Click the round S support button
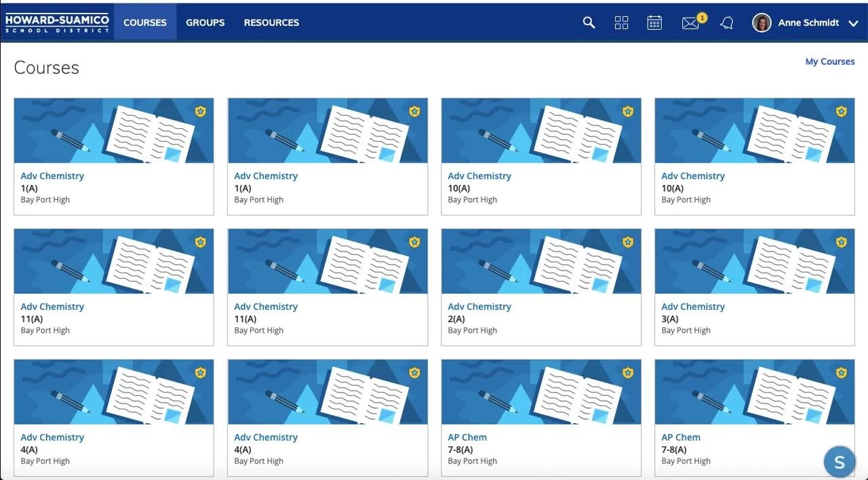Screen dimensions: 868x480 [840, 462]
